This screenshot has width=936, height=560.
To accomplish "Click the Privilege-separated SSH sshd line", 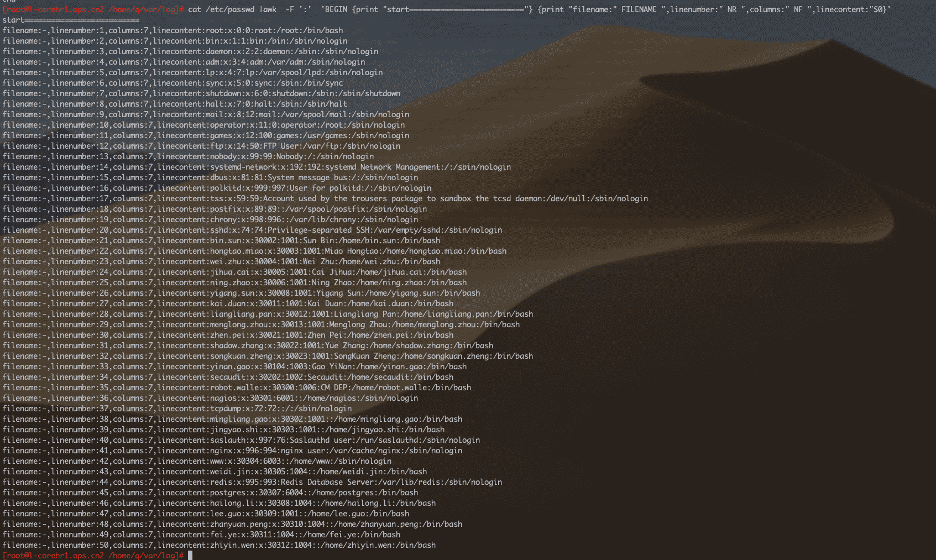I will (252, 230).
